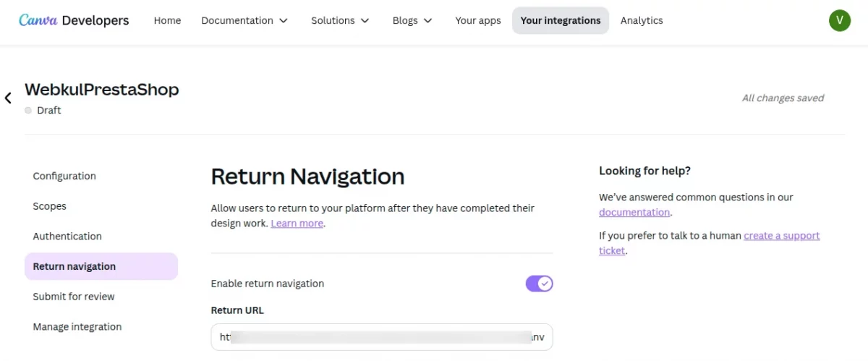This screenshot has height=361, width=868.
Task: Expand the Blogs dropdown
Action: coord(412,20)
